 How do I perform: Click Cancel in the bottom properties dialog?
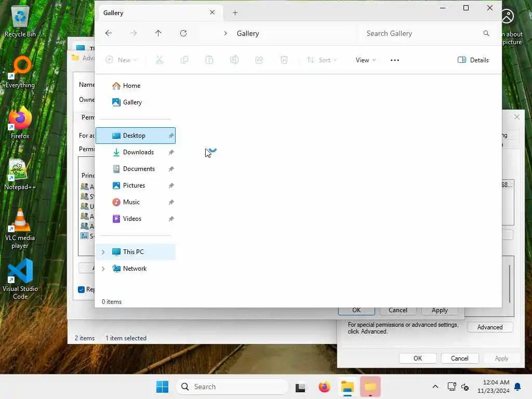[x=460, y=358]
